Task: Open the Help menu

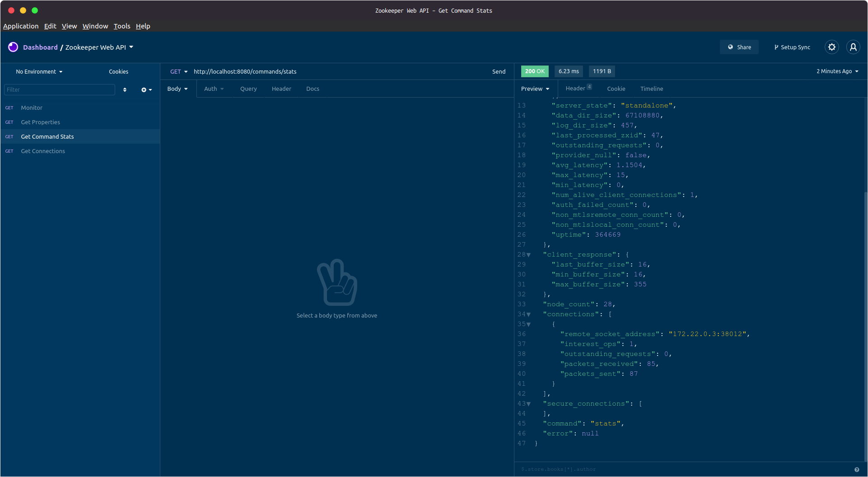Action: 143,26
